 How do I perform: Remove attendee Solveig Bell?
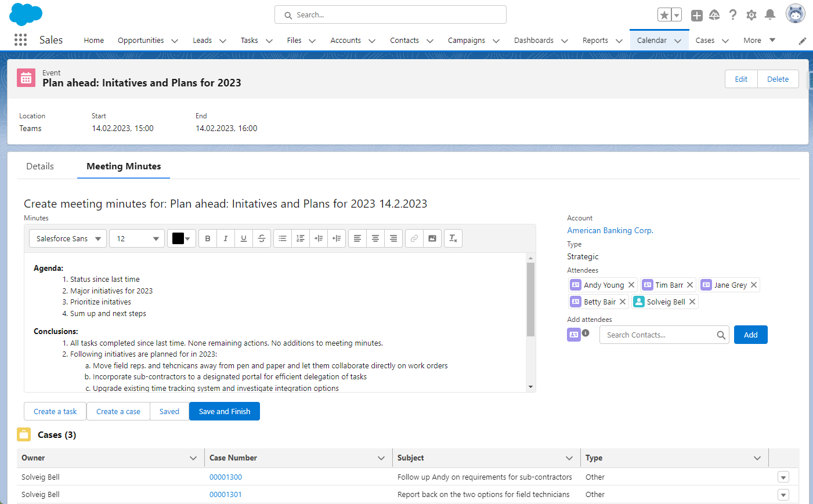(692, 302)
